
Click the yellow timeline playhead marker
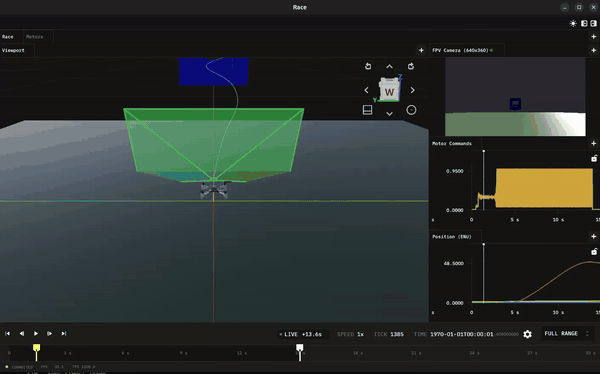[36, 348]
